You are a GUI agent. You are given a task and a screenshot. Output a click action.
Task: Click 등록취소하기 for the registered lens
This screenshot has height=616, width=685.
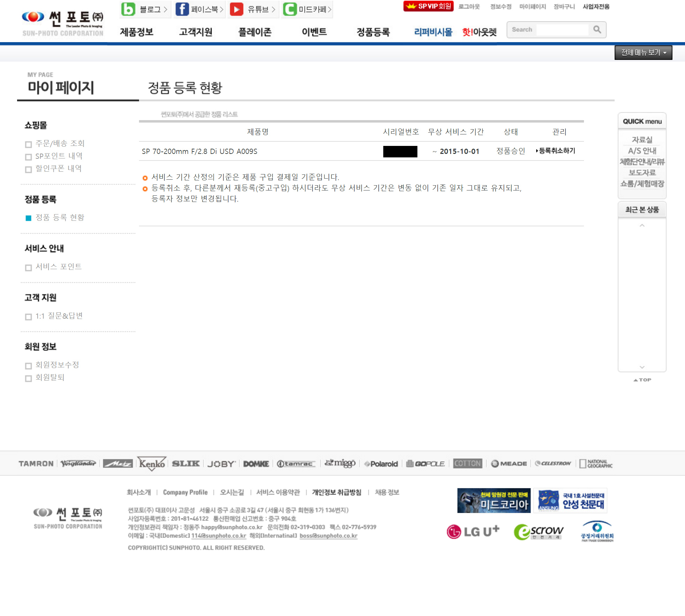tap(556, 151)
